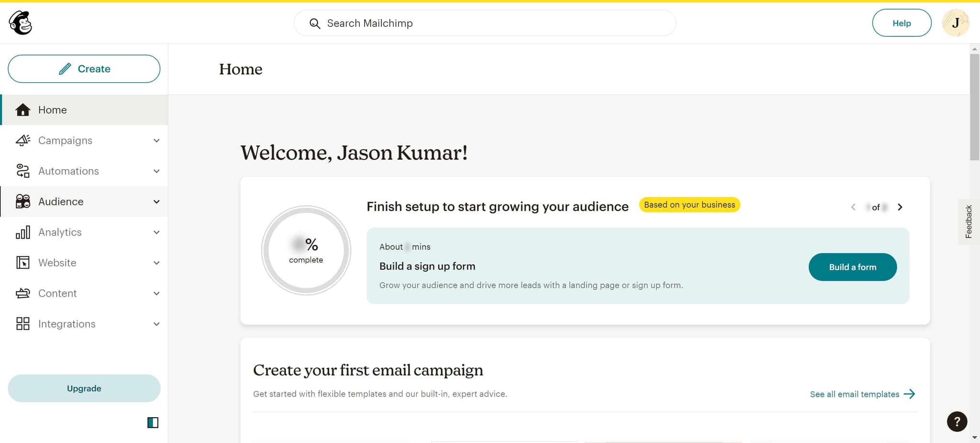The height and width of the screenshot is (443, 980).
Task: Open Help from the top bar
Action: [902, 22]
